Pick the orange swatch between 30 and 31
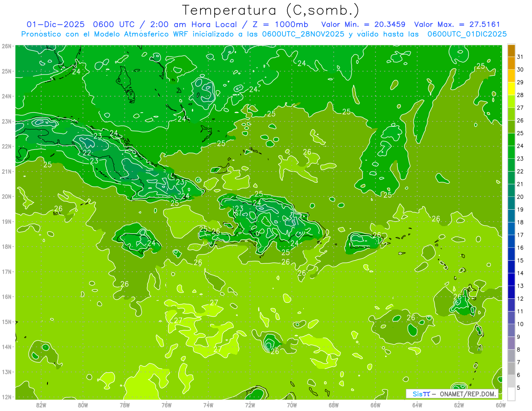Viewport: 532px width, 411px height. (x=511, y=63)
